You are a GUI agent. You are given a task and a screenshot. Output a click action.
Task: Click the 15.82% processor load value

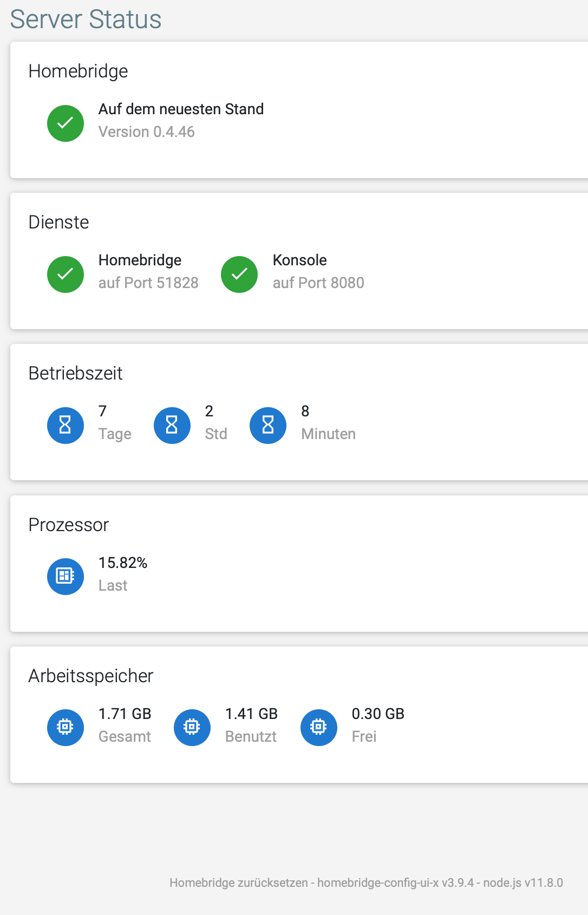pos(123,563)
